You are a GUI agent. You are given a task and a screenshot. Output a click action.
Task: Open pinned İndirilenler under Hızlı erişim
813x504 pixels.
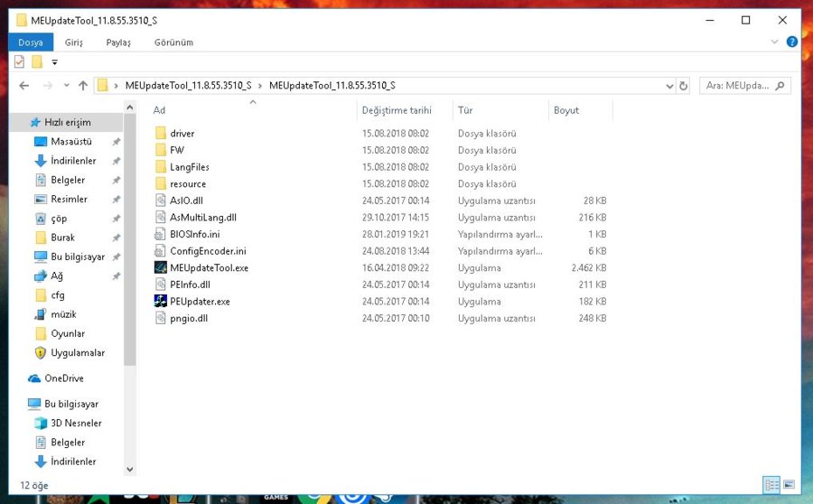coord(73,161)
